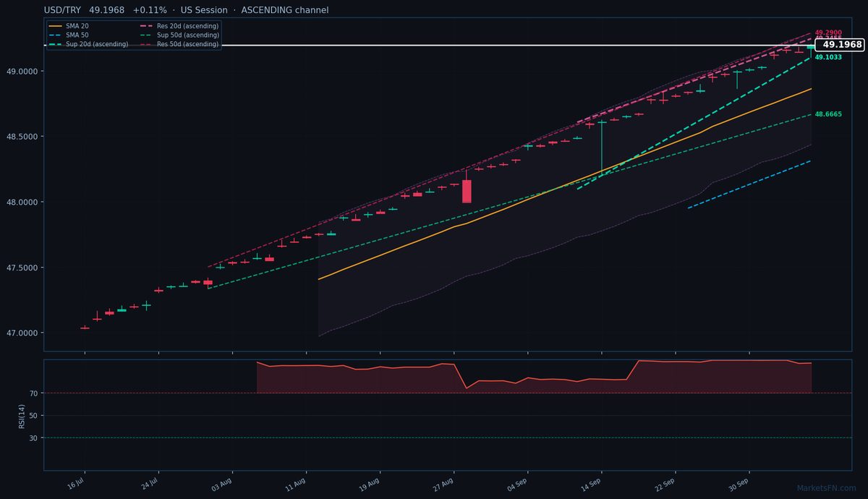Click the large red candle near 27 Aug
The width and height of the screenshot is (868, 499).
pyautogui.click(x=467, y=191)
